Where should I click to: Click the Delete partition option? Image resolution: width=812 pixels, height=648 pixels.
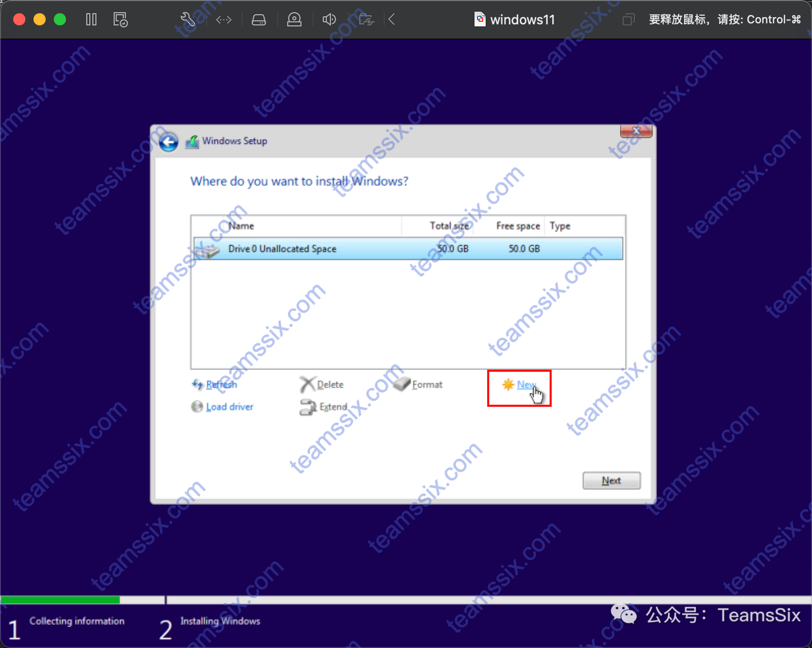click(x=330, y=384)
